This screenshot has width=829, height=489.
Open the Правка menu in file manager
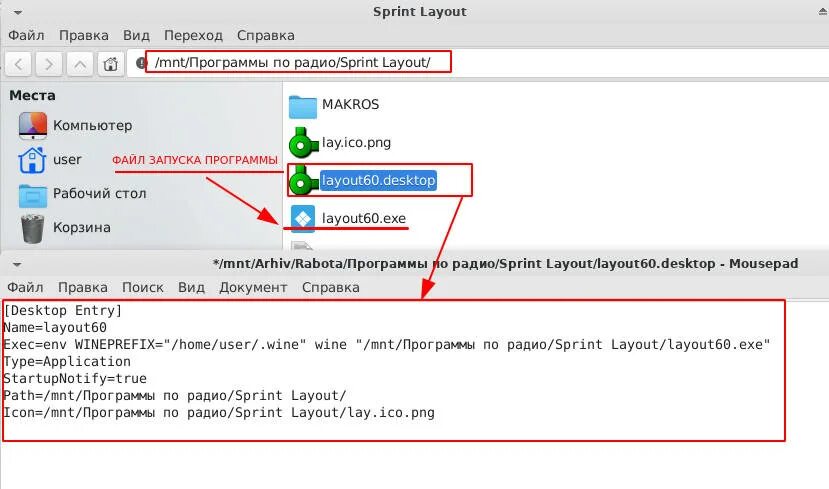(x=84, y=35)
